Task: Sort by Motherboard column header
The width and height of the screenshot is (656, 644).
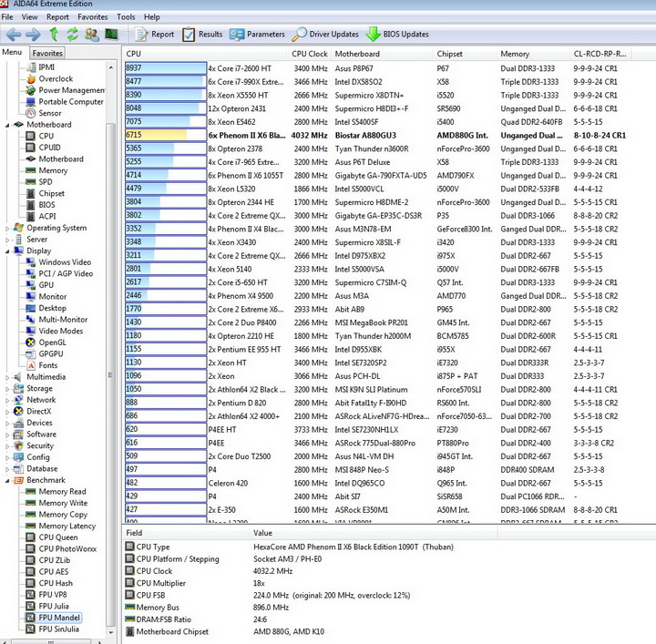Action: [383, 54]
